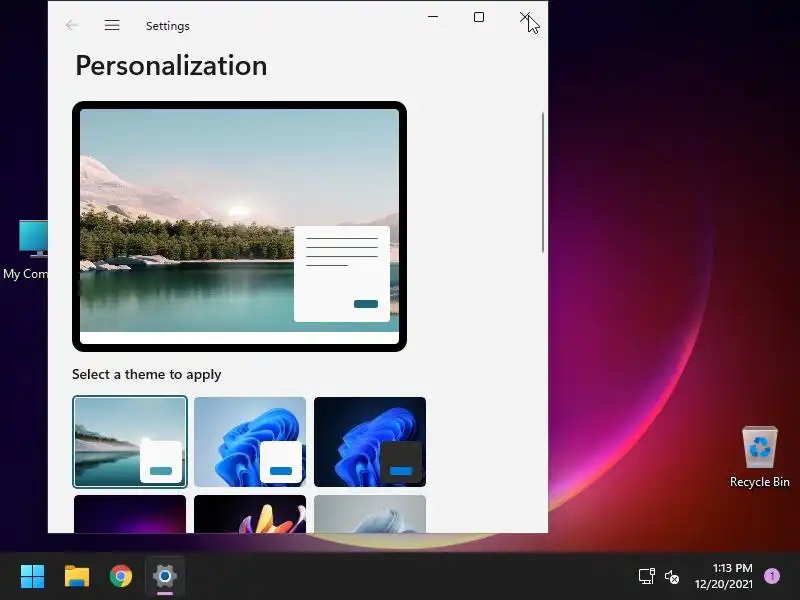Screen dimensions: 800x600
Task: Go back with the Settings back arrow
Action: (x=72, y=25)
